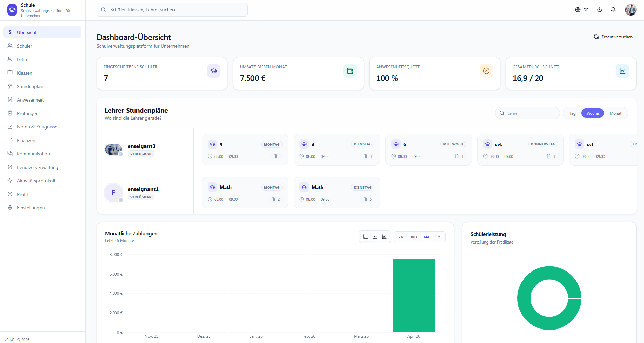Click the Anwesenheitsquote gauge icon
This screenshot has height=343, width=644.
(486, 71)
